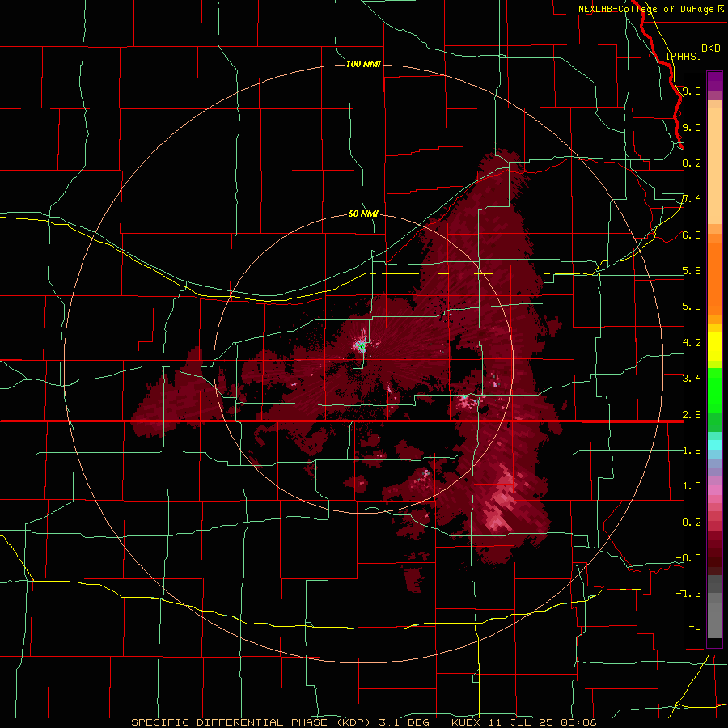The image size is (728, 728).
Task: Click the bright green segment of the color bar
Action: (x=714, y=390)
